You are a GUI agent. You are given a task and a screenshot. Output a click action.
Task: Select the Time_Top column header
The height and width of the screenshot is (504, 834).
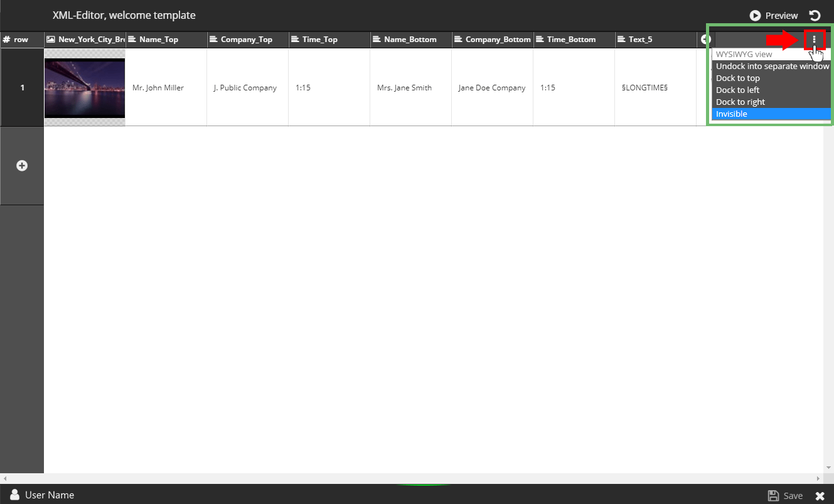(329, 40)
